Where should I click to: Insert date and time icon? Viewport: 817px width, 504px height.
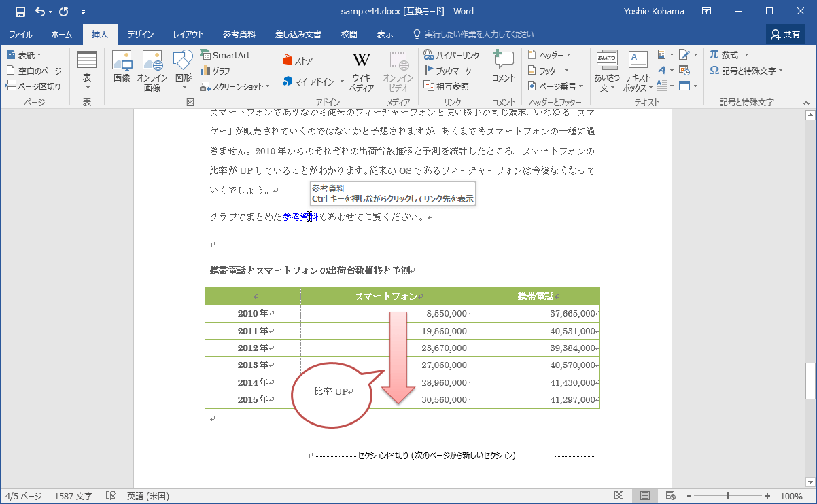[x=684, y=71]
